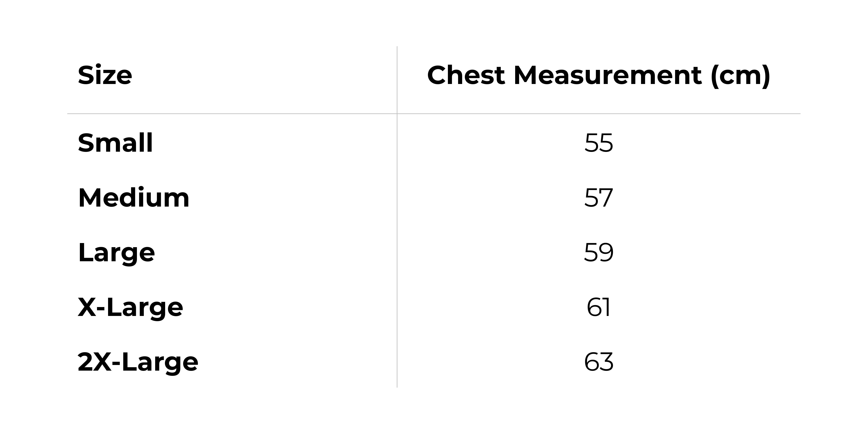Click the chest value 55
868x434 pixels.
(598, 143)
